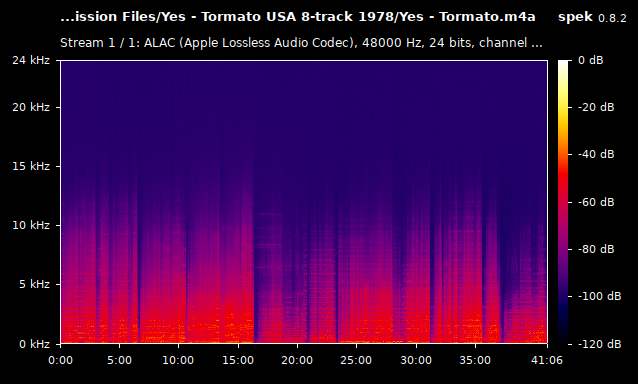Click the 30:00 time axis label
This screenshot has width=638, height=384.
coord(416,360)
